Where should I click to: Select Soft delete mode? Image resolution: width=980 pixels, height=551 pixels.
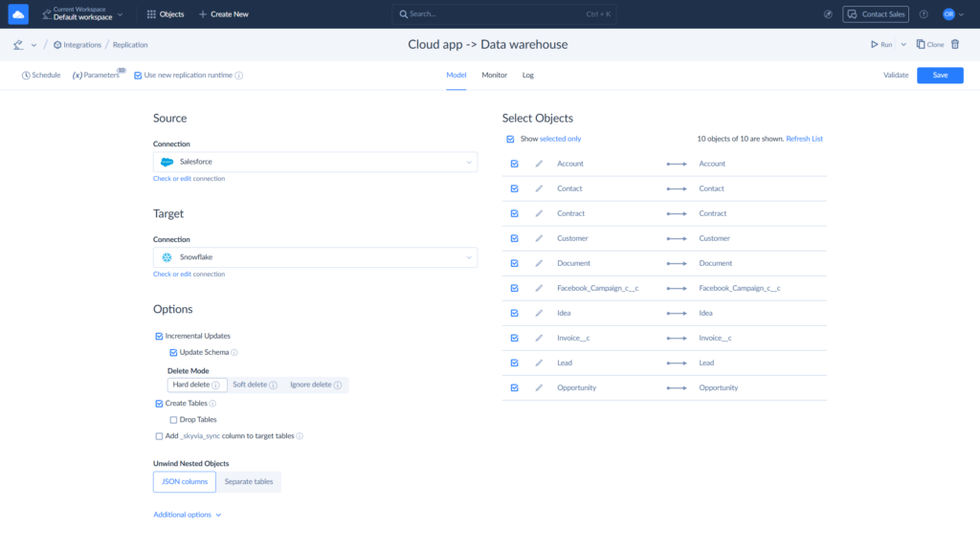pyautogui.click(x=255, y=385)
